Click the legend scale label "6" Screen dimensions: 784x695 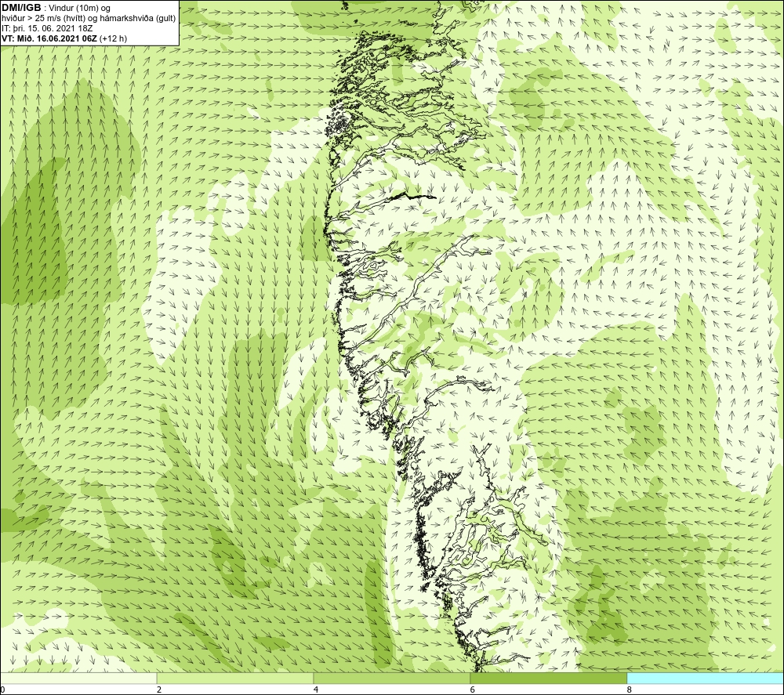(473, 690)
